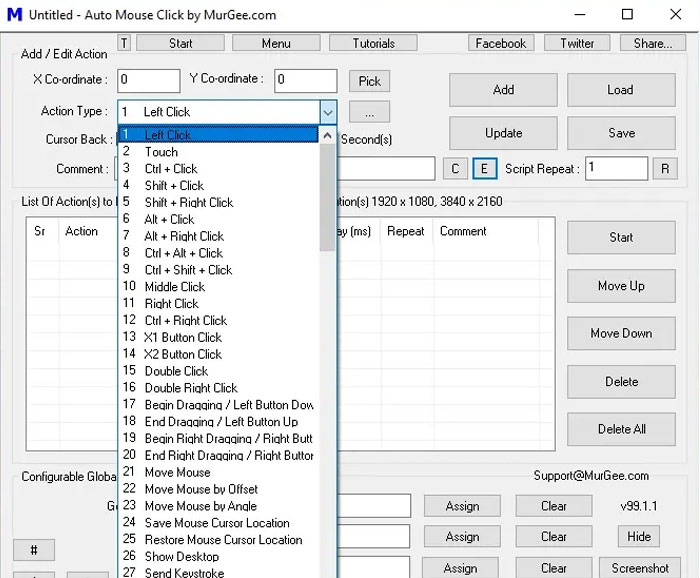Image resolution: width=700 pixels, height=578 pixels.
Task: Select Move Mouse by Angle option
Action: coord(218,506)
